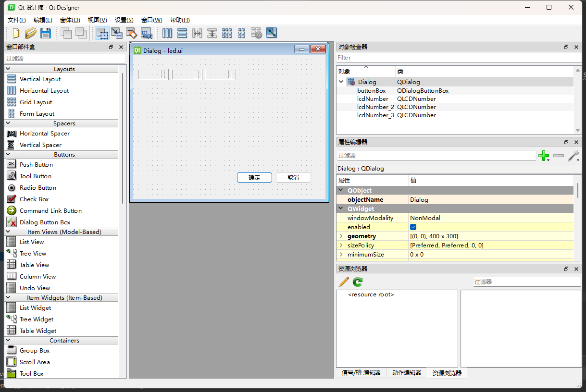586x392 pixels.
Task: Switch to 动作编辑器 tab
Action: (406, 373)
